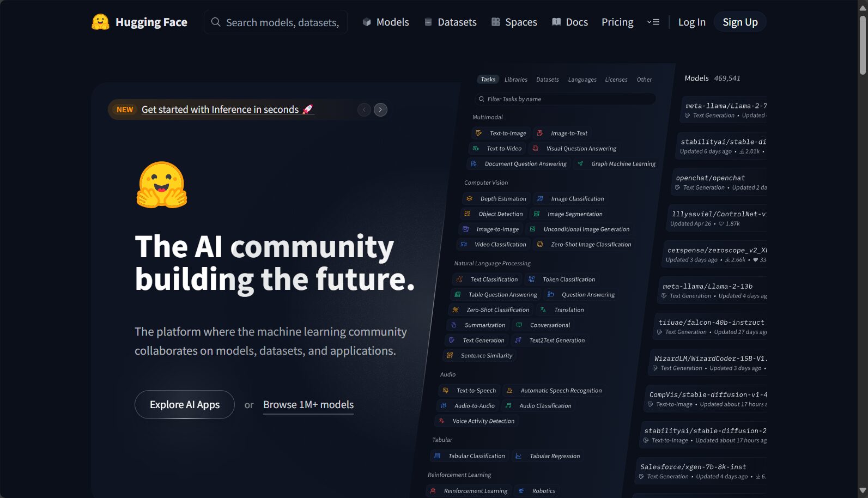The image size is (868, 498).
Task: Open the WizardLM/WizardCoder-15B-V1 model card
Action: [708, 363]
